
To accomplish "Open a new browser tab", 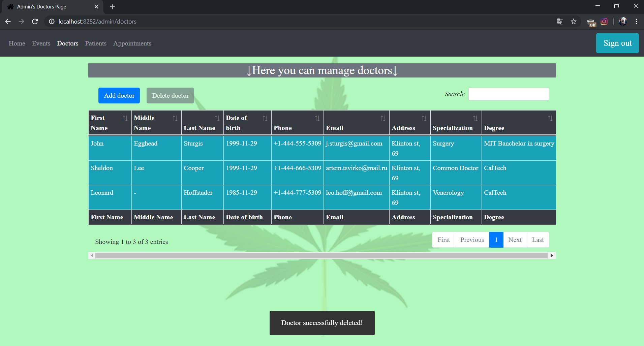I will click(x=113, y=7).
